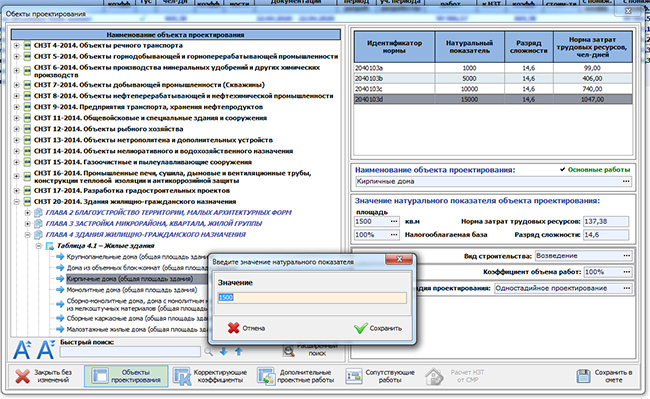The height and width of the screenshot is (399, 650).
Task: Select Монолитные дома tree item
Action: click(132, 290)
